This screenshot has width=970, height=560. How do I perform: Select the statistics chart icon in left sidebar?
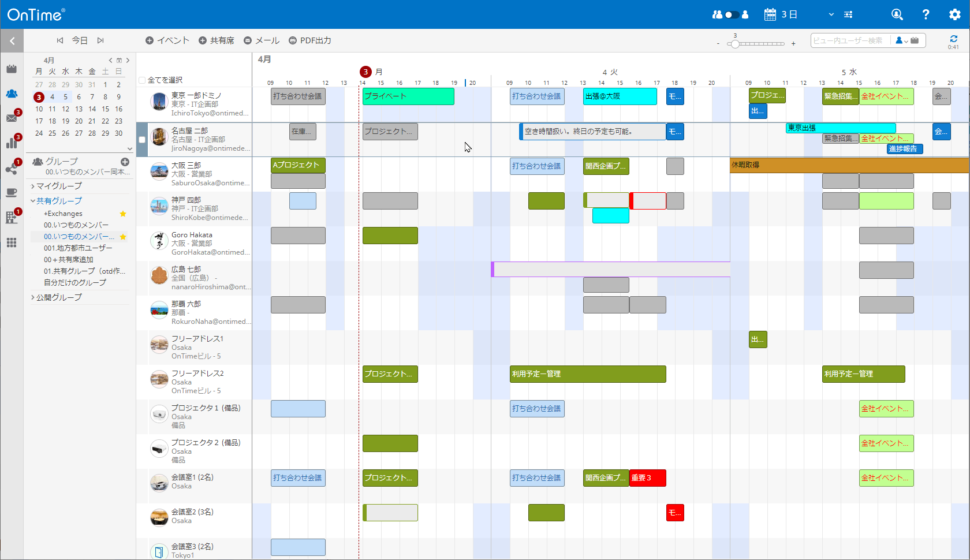coord(12,143)
